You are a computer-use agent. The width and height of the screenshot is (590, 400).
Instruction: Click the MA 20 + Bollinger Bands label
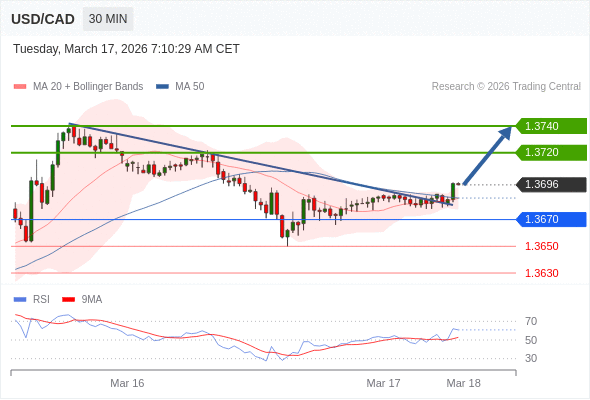[88, 87]
